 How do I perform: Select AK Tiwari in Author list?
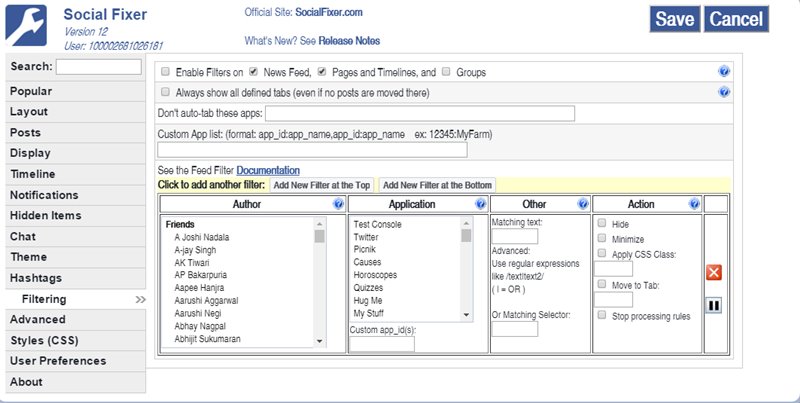tap(192, 263)
